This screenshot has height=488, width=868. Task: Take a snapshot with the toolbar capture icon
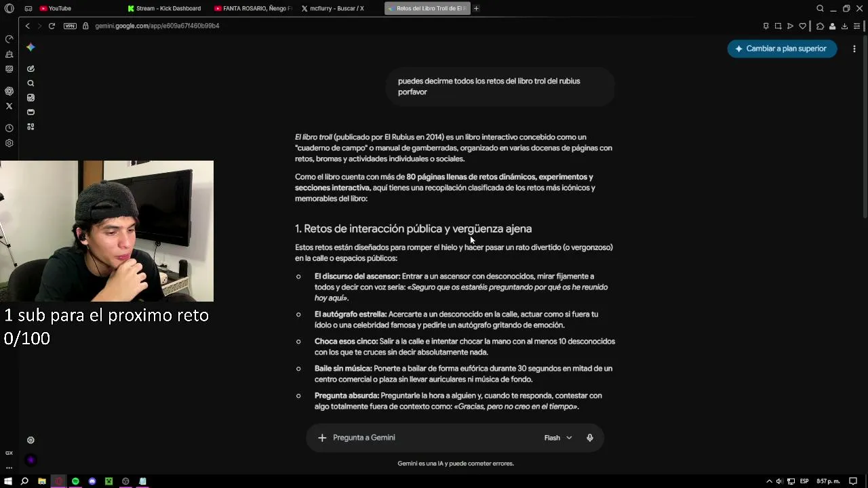click(x=778, y=26)
